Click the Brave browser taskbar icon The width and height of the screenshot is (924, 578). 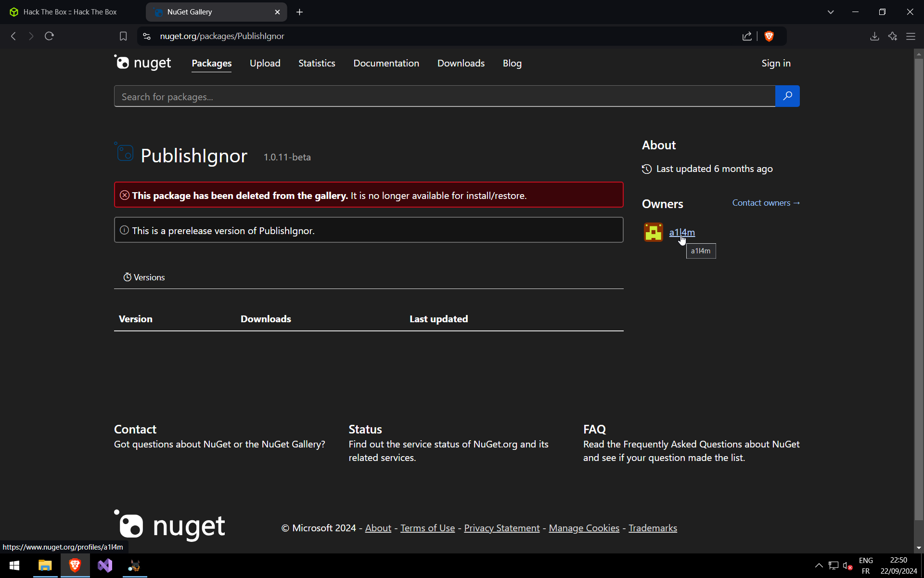pyautogui.click(x=75, y=565)
